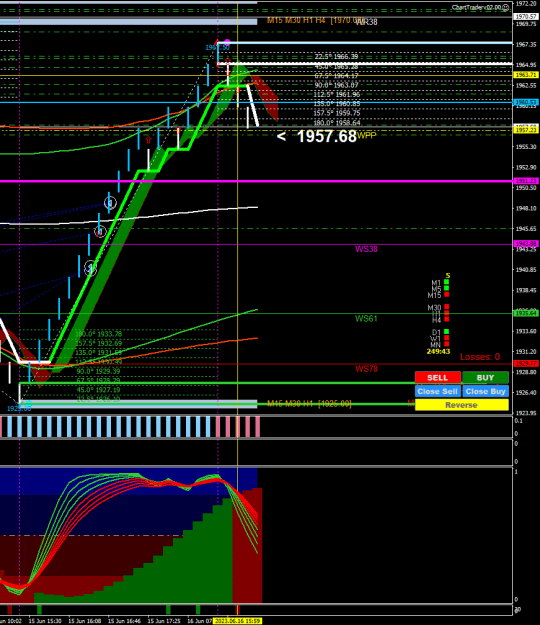Click the red up arrow signal marker
540x625 pixels.
[x=148, y=140]
